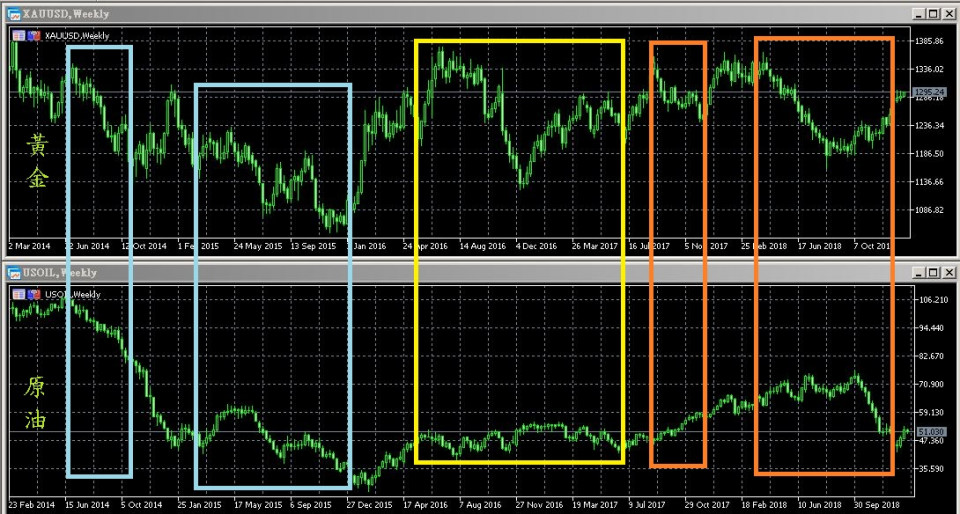Screen dimensions: 960x514
Task: Click the grid icon in XAUUSD chart corner
Action: tap(19, 36)
